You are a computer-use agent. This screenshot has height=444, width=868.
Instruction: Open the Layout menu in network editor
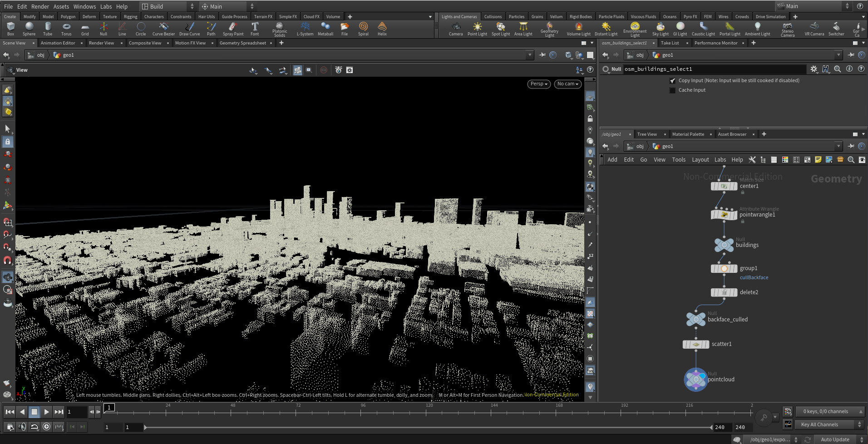click(700, 160)
